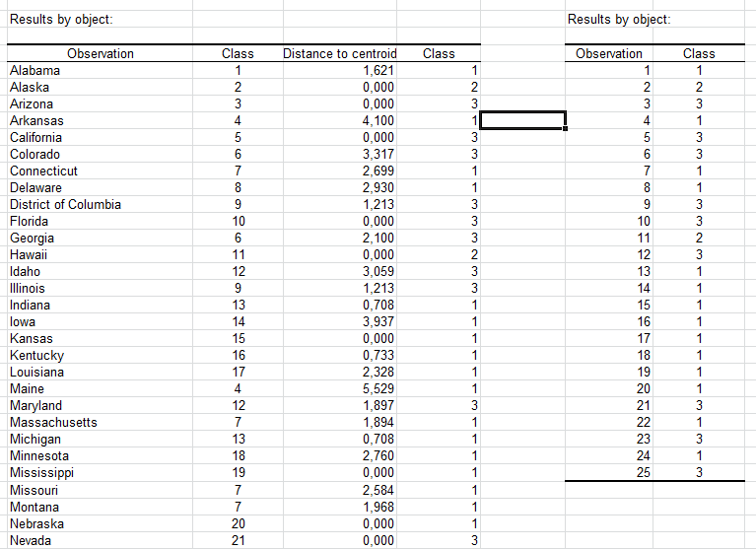Select the Colorado cell

coord(100,154)
